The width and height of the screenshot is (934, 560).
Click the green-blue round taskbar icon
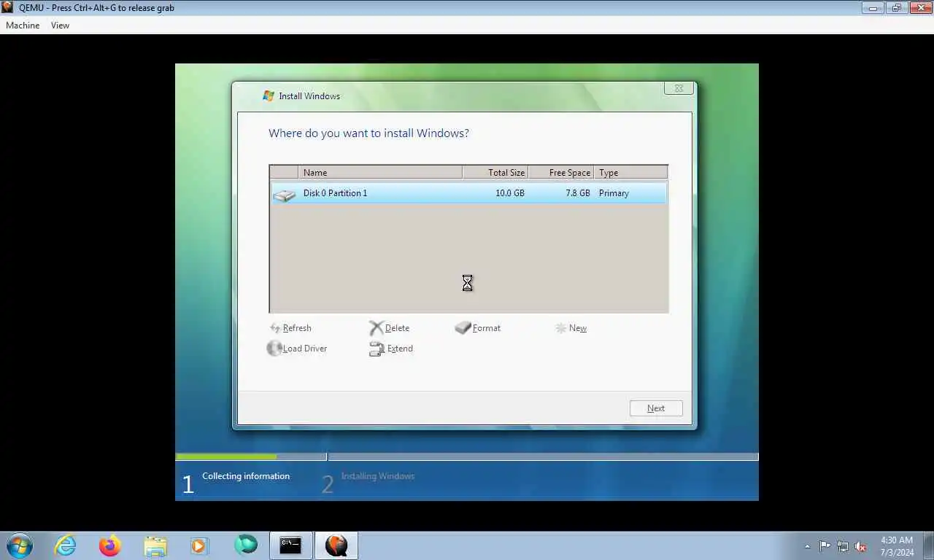(x=246, y=545)
